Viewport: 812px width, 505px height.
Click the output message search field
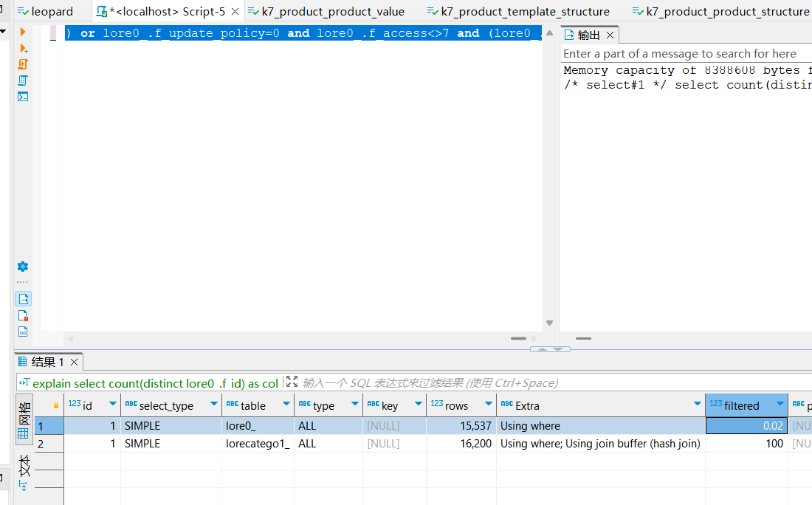point(685,54)
